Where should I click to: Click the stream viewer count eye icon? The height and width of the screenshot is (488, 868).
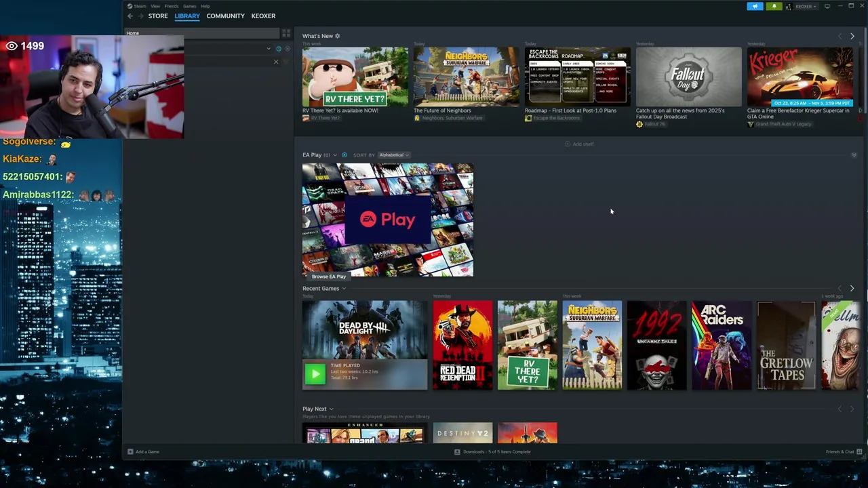point(12,46)
